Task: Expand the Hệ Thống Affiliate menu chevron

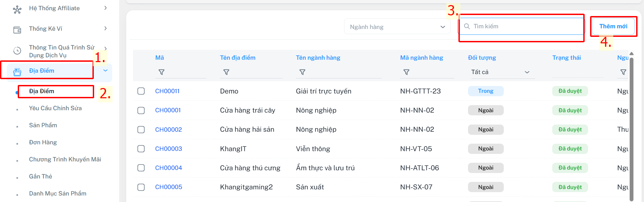Action: 105,8
